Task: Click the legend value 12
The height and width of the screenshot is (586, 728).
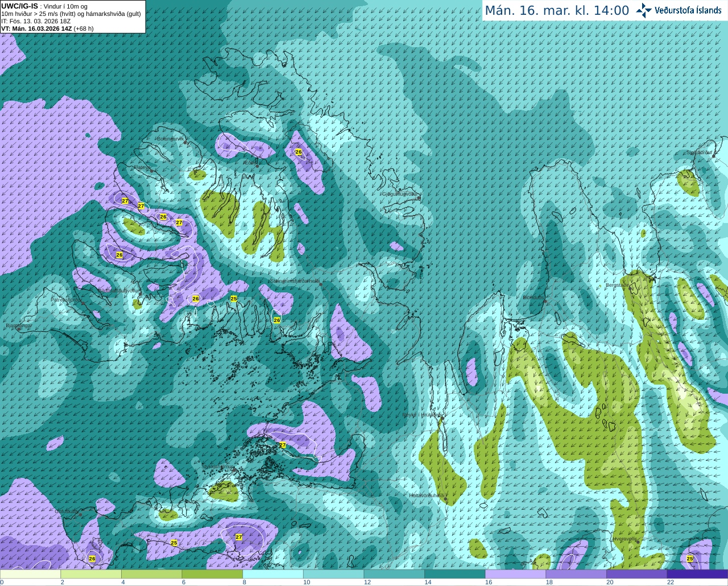Action: click(367, 582)
